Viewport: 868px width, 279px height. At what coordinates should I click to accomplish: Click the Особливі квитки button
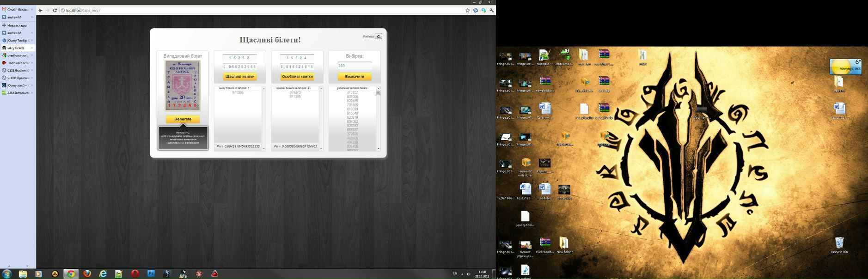[x=297, y=77]
